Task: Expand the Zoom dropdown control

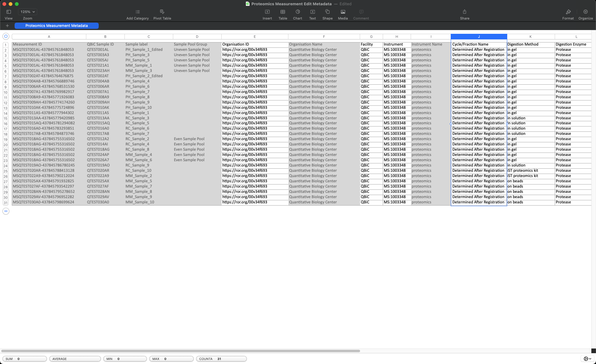Action: pos(27,11)
